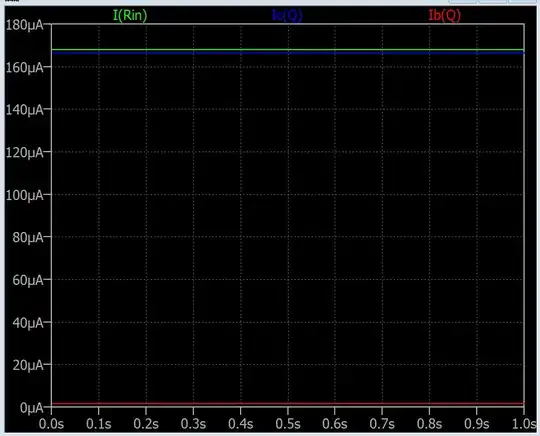Image resolution: width=540 pixels, height=436 pixels.
Task: Click the 20µA vertical axis label
Action: point(28,365)
